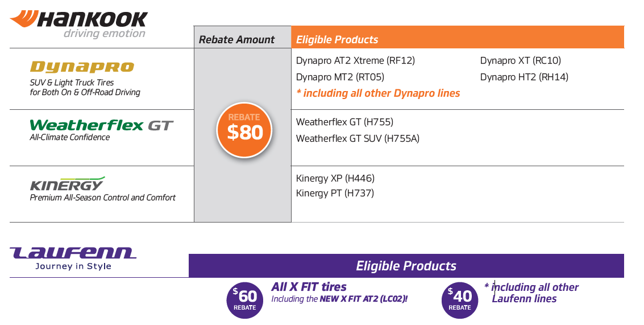
Task: Click Dynapro AT2 Xtreme (RF12) text
Action: point(356,60)
